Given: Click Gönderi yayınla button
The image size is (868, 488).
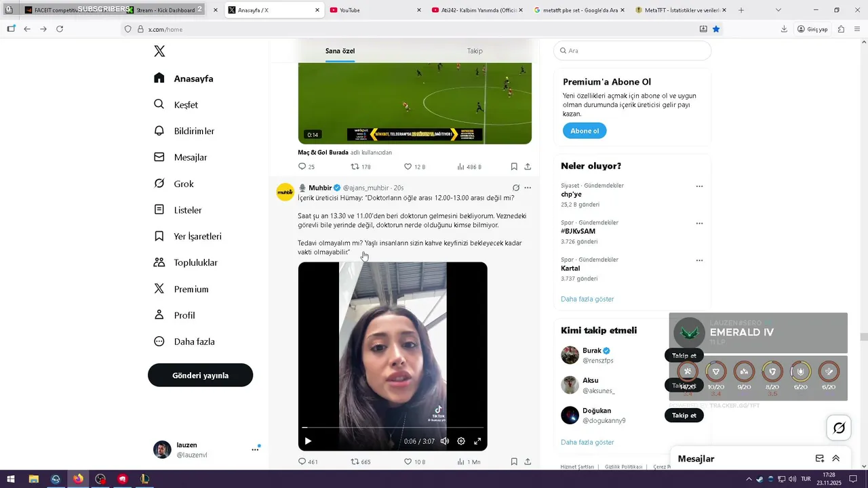Looking at the screenshot, I should click(x=200, y=375).
